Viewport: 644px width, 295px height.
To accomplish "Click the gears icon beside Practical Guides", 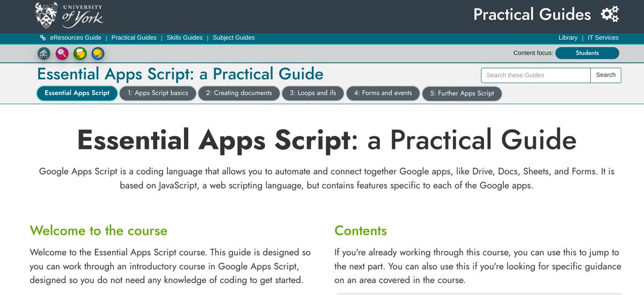I will pos(610,14).
